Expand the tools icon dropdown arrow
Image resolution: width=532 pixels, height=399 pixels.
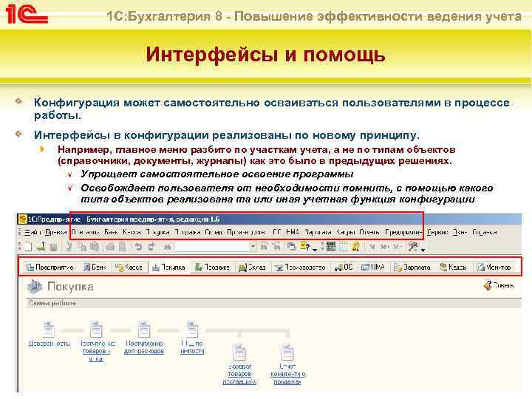click(423, 250)
